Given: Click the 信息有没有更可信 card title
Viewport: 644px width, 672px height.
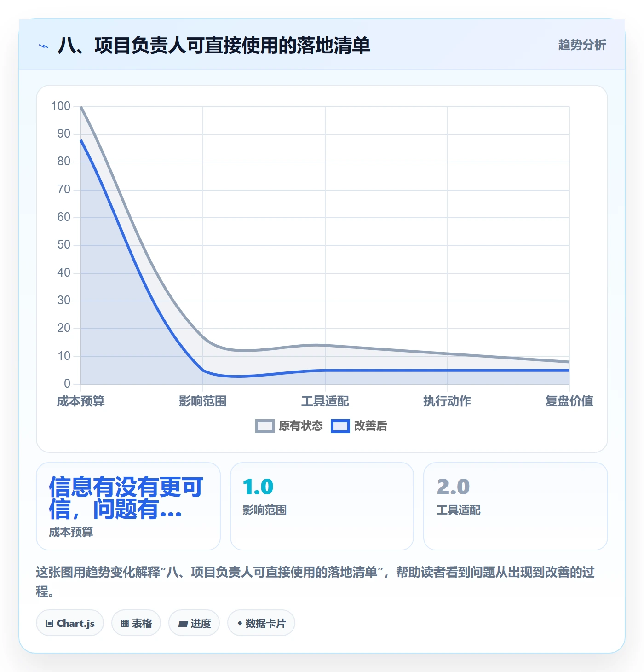Looking at the screenshot, I should click(x=126, y=498).
